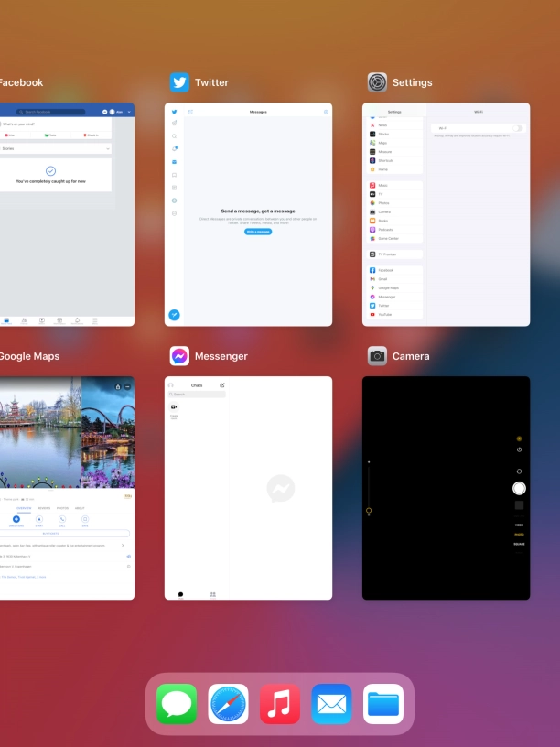Tap the Twitter app icon above its card
Viewport: 560px width, 747px height.
[x=180, y=82]
